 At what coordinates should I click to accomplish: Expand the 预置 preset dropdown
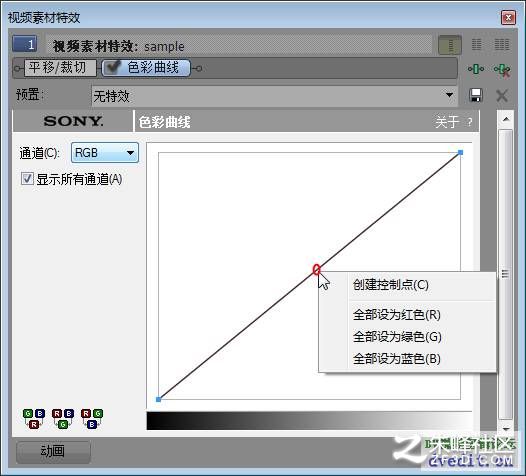click(x=274, y=96)
